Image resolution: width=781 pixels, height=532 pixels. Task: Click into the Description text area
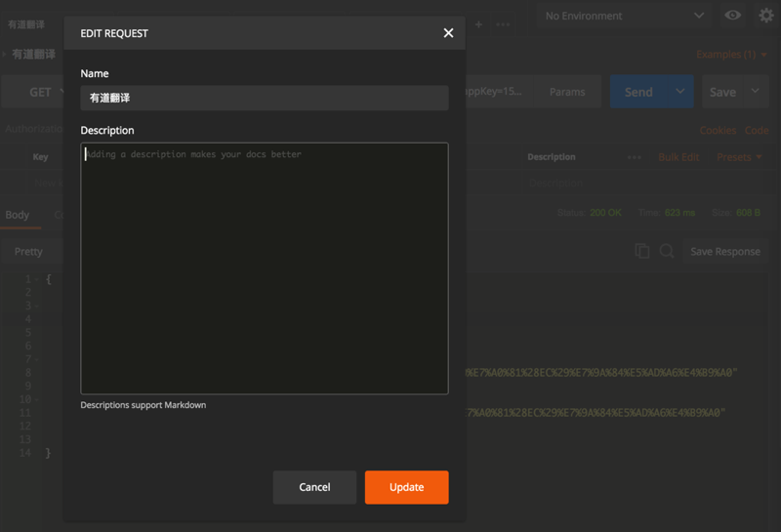pyautogui.click(x=265, y=268)
